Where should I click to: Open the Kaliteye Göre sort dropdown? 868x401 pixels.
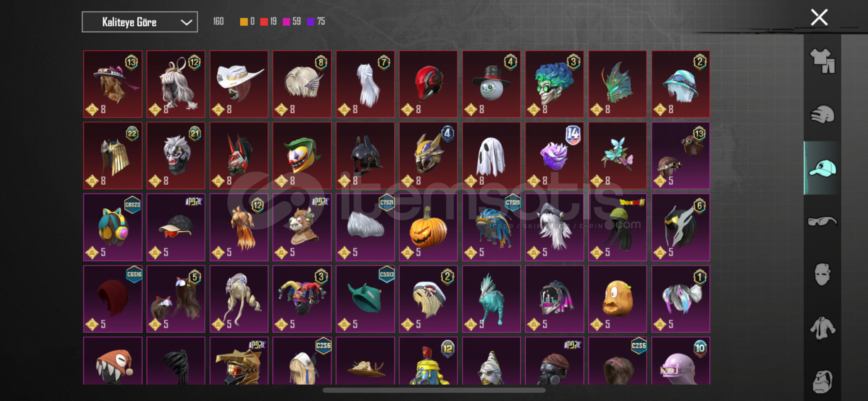(140, 22)
